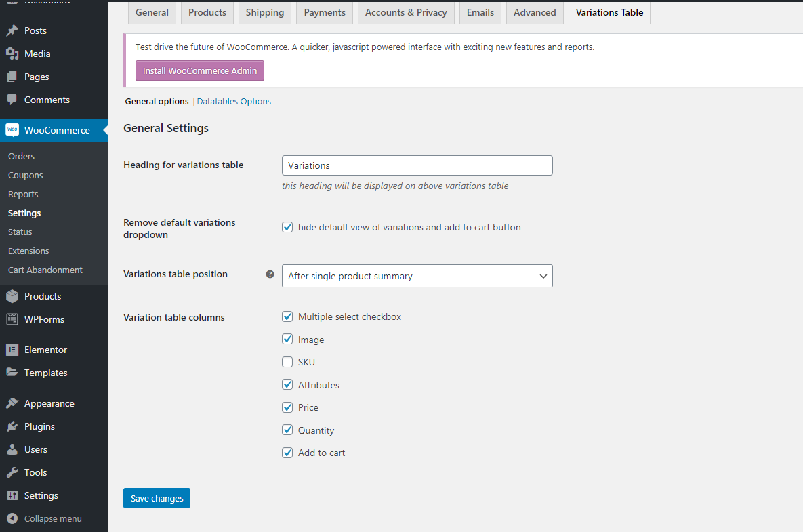Switch to the Emails tab
The height and width of the screenshot is (532, 803).
click(x=480, y=13)
